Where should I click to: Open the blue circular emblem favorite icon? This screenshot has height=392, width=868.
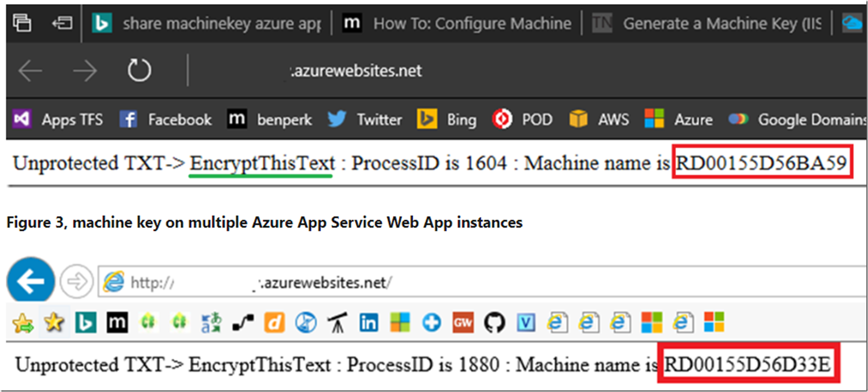coord(306,322)
